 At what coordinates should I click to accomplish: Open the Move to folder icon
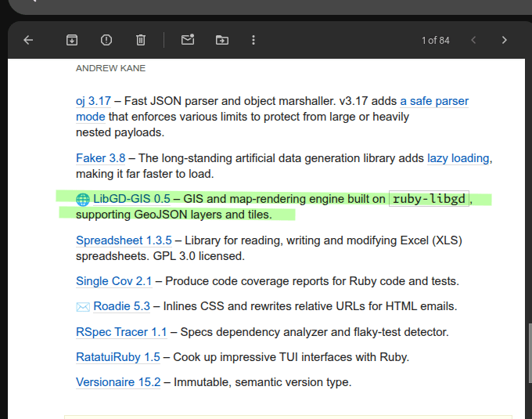(x=222, y=40)
